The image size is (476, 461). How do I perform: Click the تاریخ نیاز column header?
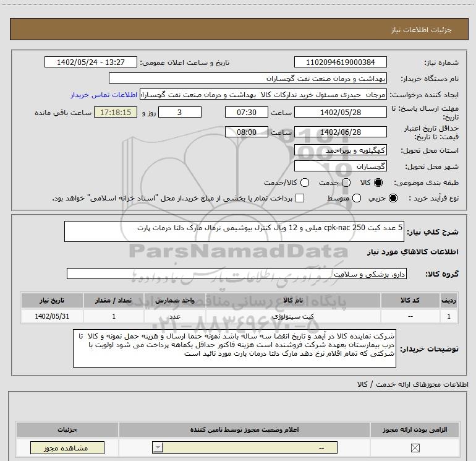point(52,300)
